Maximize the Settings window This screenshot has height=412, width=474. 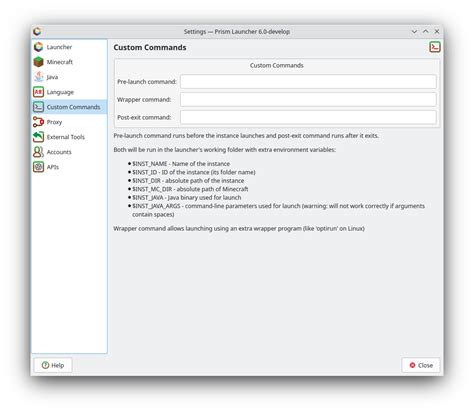(x=426, y=31)
